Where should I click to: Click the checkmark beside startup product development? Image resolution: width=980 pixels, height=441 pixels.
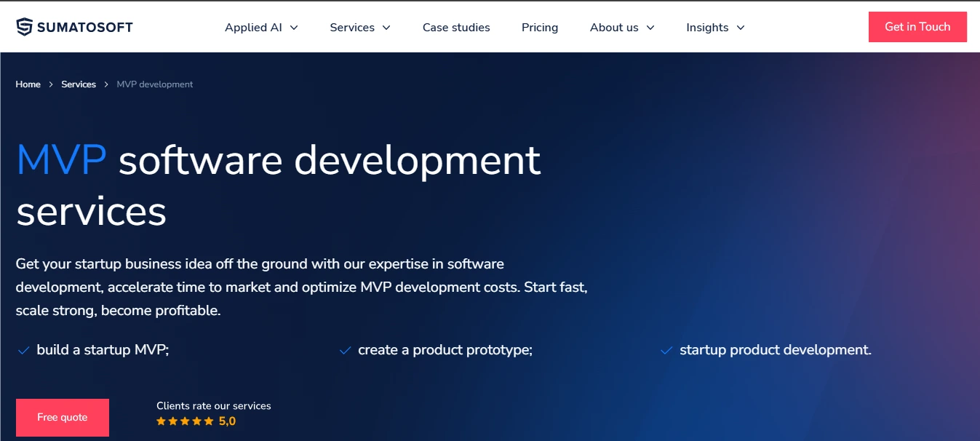pos(666,351)
